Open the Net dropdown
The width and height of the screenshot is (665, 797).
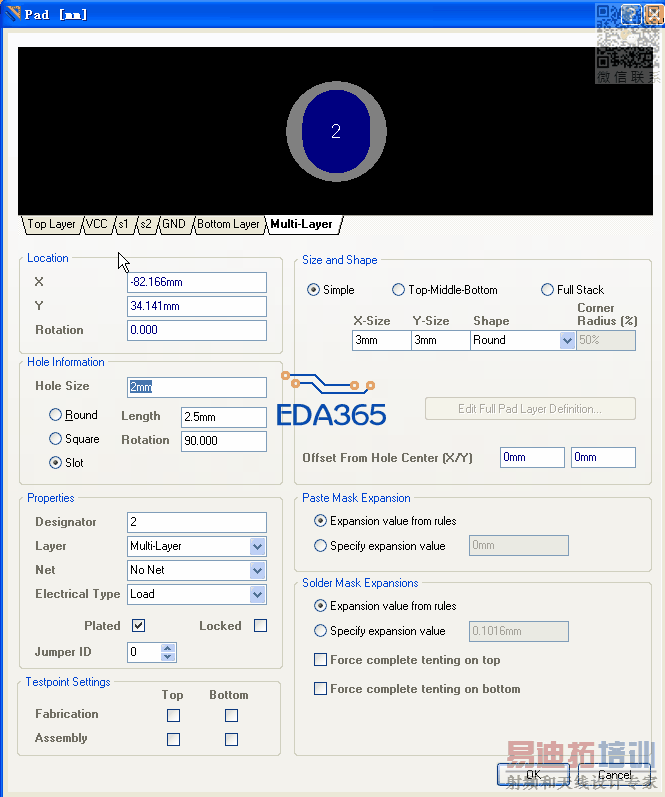pyautogui.click(x=257, y=570)
